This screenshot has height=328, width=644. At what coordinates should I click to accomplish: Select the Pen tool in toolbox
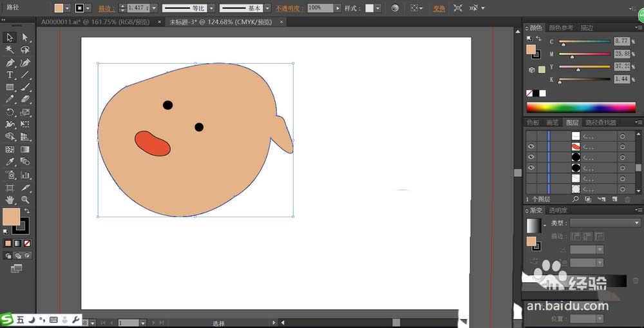pyautogui.click(x=10, y=63)
